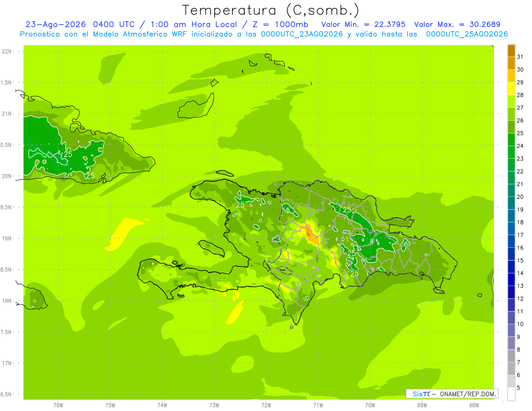The height and width of the screenshot is (411, 532).
Task: Click the '71W' longitude label
Action: coord(318,405)
